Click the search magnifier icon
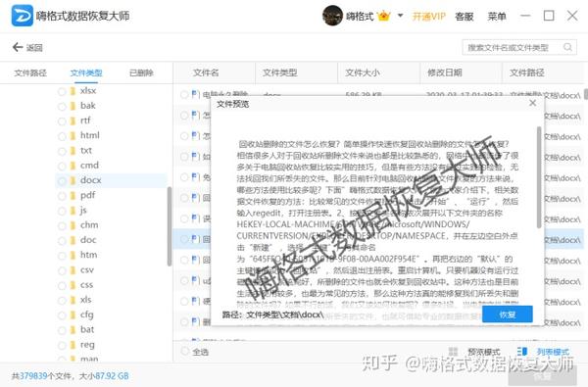Viewport: 588px width, 387px height. [x=567, y=47]
